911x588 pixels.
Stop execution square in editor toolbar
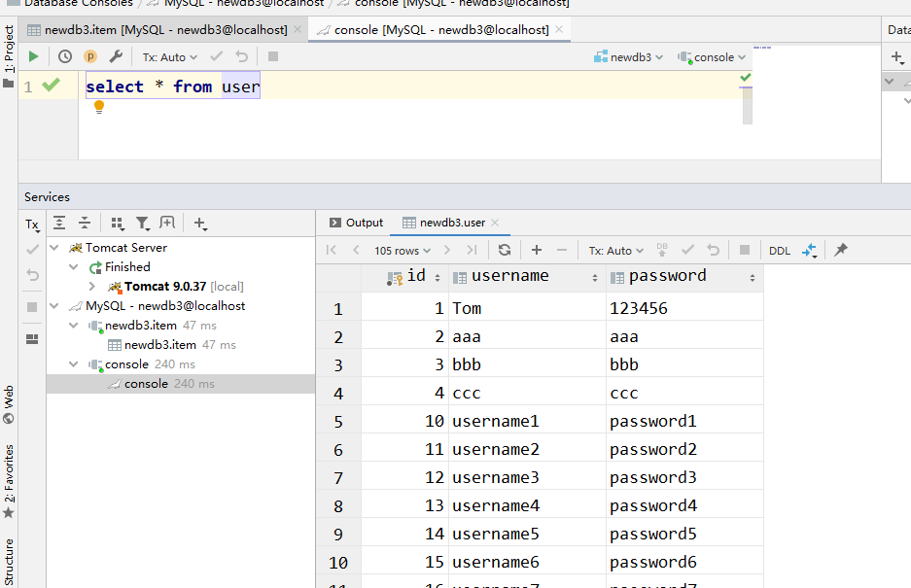[272, 56]
